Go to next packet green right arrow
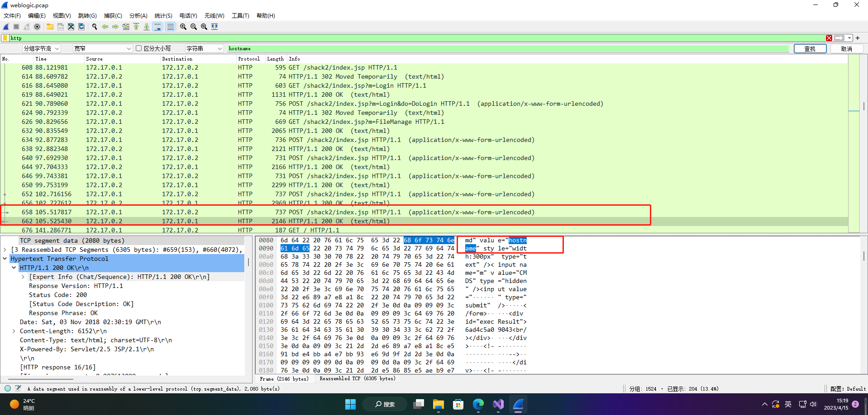The image size is (868, 415). pyautogui.click(x=115, y=27)
